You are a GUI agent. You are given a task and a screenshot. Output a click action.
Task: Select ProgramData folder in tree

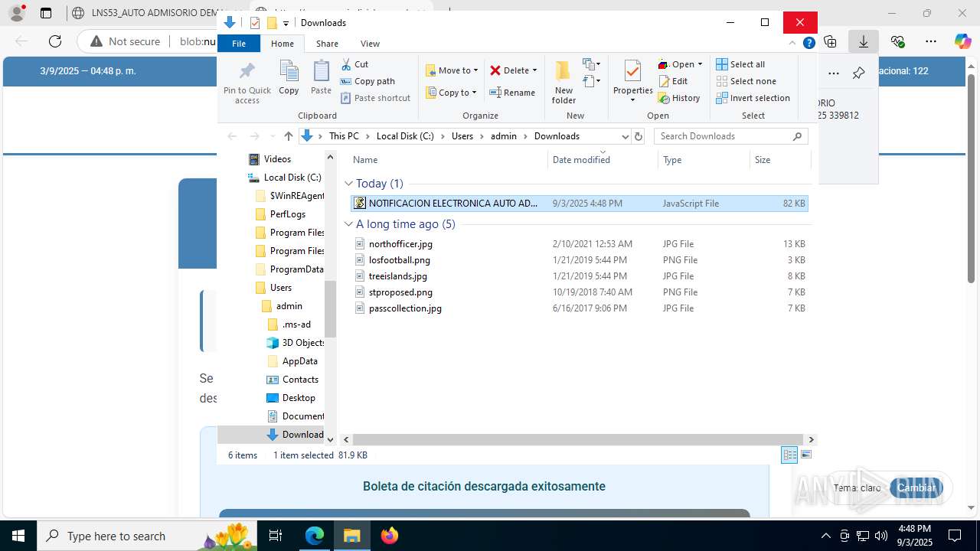289,269
